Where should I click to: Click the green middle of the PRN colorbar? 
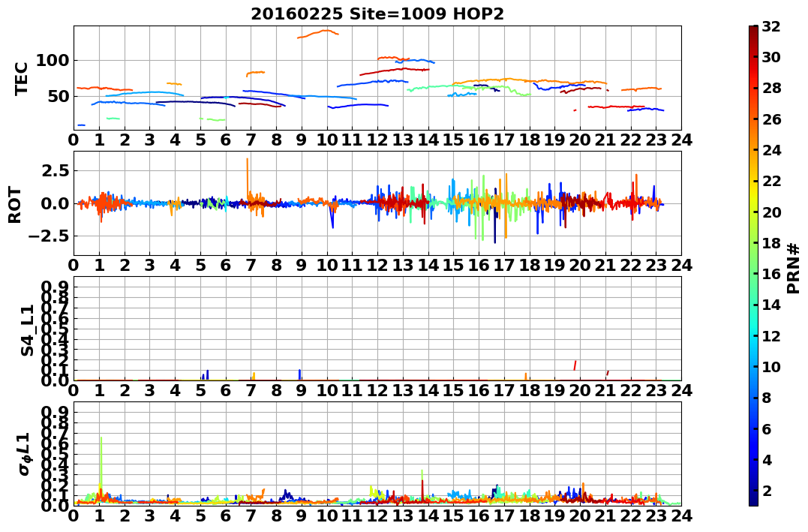(x=753, y=266)
